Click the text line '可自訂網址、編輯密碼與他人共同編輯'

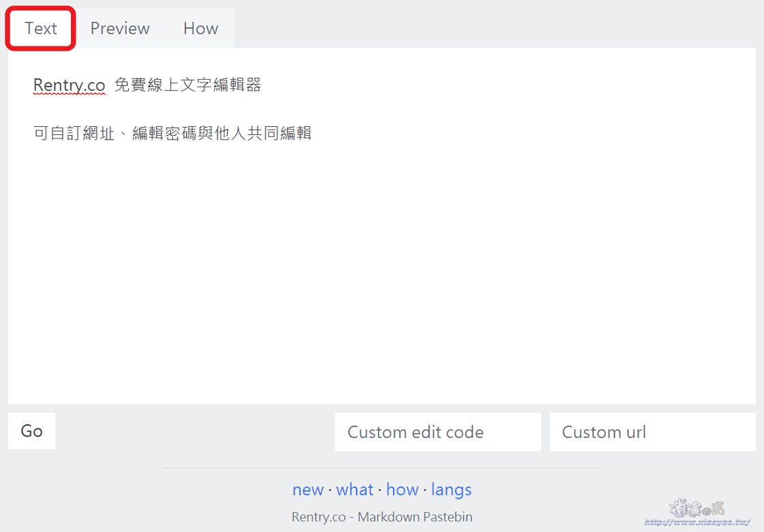click(x=173, y=133)
